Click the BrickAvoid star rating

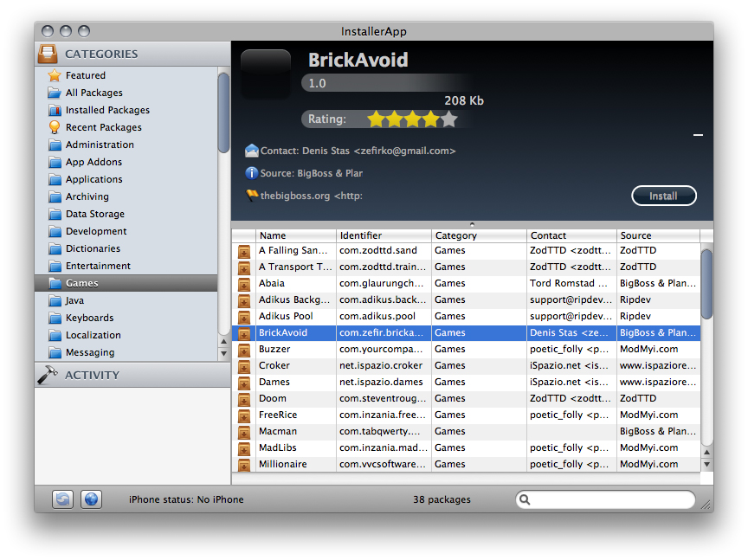pyautogui.click(x=413, y=119)
